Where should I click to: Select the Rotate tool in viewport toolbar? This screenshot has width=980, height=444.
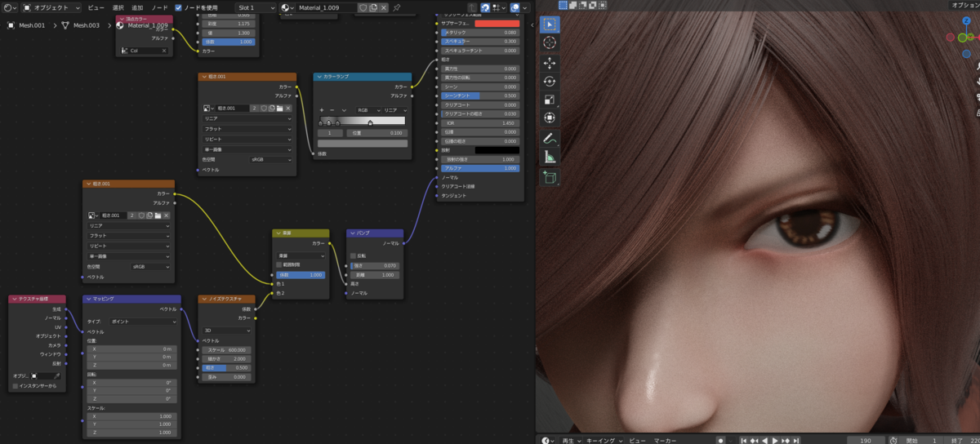(549, 81)
